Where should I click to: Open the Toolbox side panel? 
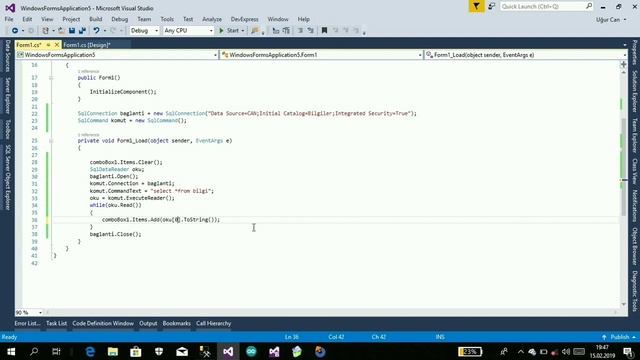tap(7, 129)
